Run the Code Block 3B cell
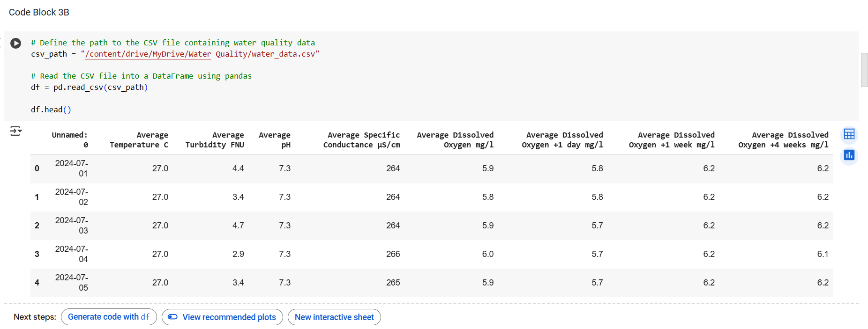This screenshot has width=868, height=329. coord(15,44)
